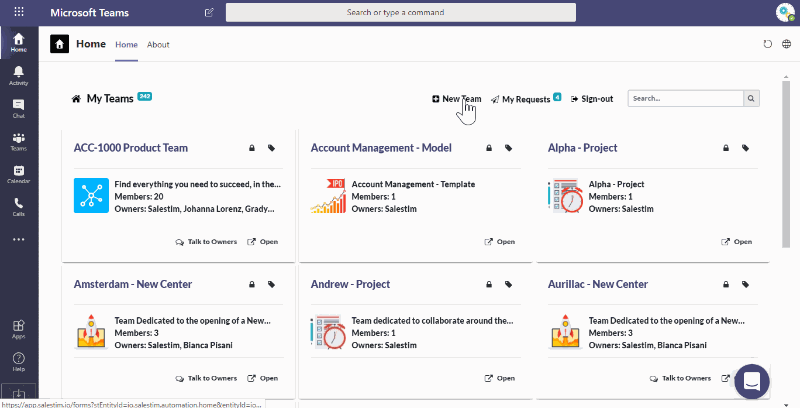800x408 pixels.
Task: Expand the more apps ellipsis menu
Action: 18,240
